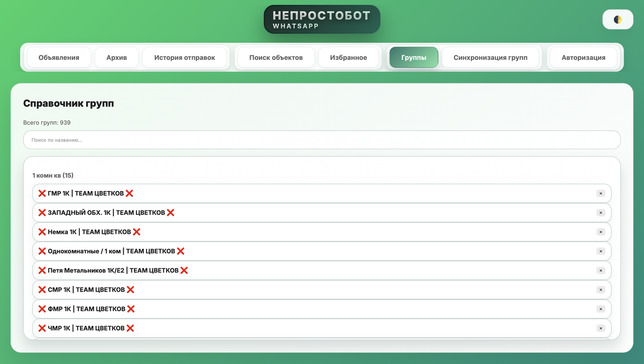
Task: Remove the ЧМР 1К group
Action: (601, 328)
